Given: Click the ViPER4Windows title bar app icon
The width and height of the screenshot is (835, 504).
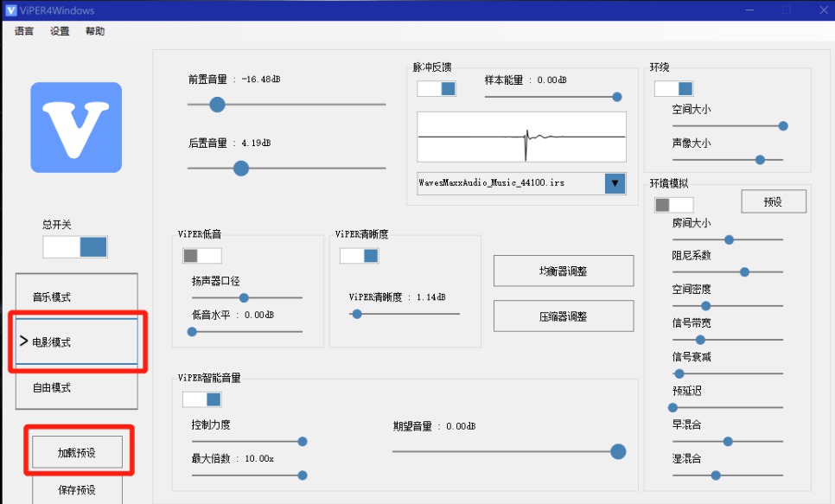Looking at the screenshot, I should 11,10.
